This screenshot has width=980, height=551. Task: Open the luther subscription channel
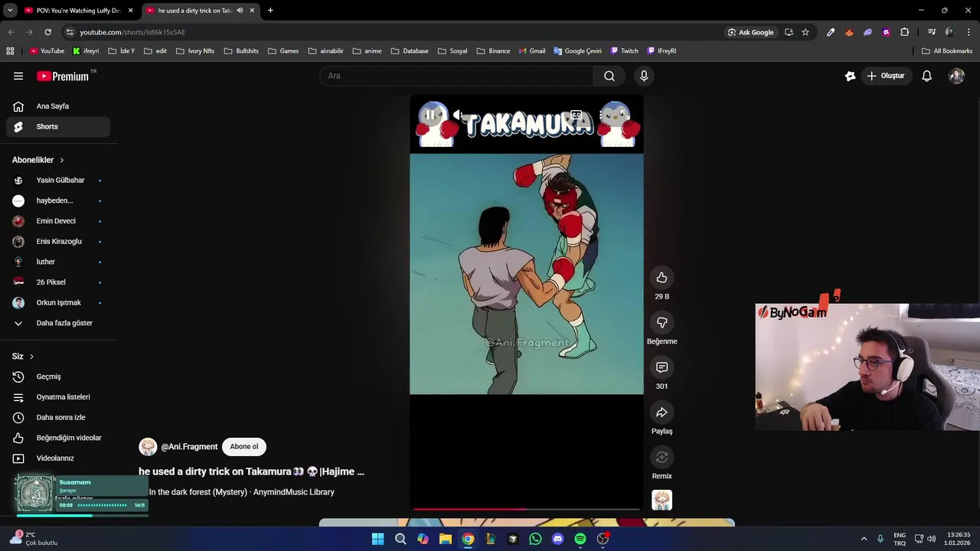[58, 262]
